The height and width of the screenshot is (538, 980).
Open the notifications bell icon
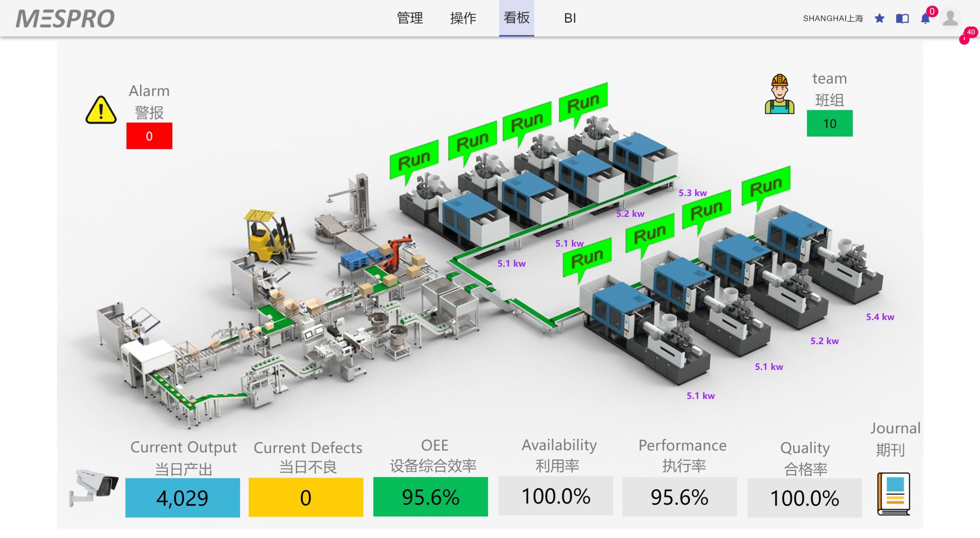tap(925, 18)
